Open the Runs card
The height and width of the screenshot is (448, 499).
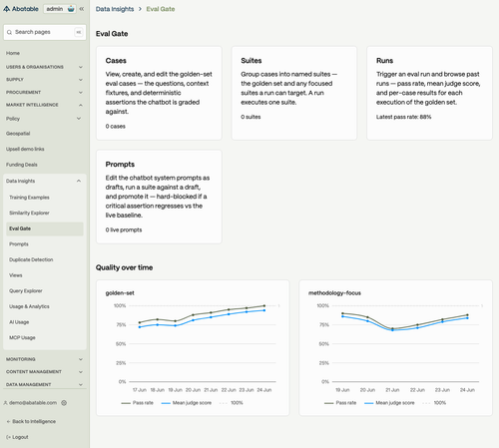point(429,93)
